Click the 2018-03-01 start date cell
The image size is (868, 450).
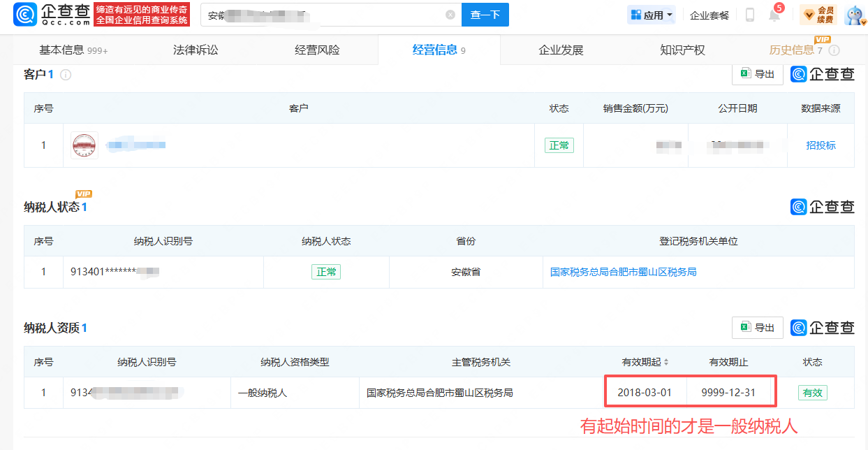(645, 393)
